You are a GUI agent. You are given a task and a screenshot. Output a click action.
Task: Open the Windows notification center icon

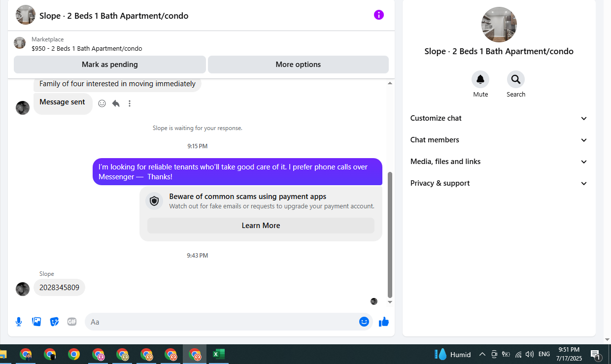(x=595, y=354)
